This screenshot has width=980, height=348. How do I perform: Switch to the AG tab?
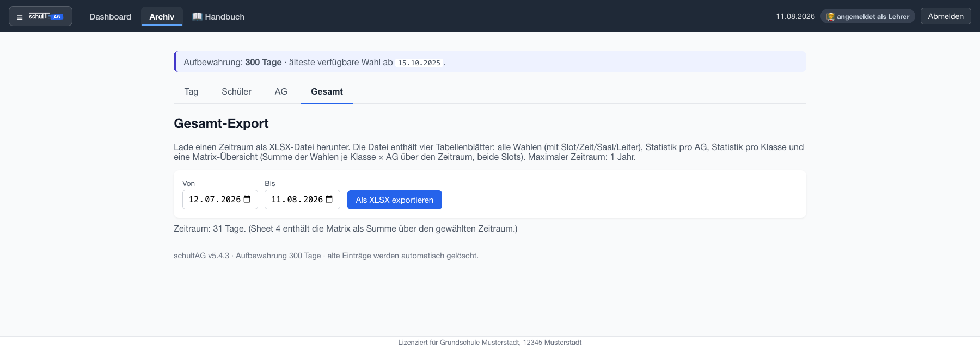click(x=281, y=91)
